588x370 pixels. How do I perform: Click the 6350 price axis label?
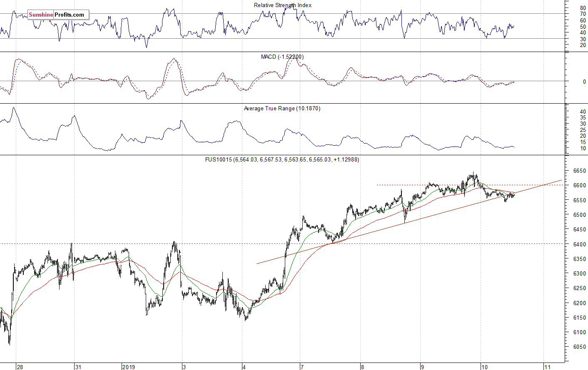pos(579,259)
